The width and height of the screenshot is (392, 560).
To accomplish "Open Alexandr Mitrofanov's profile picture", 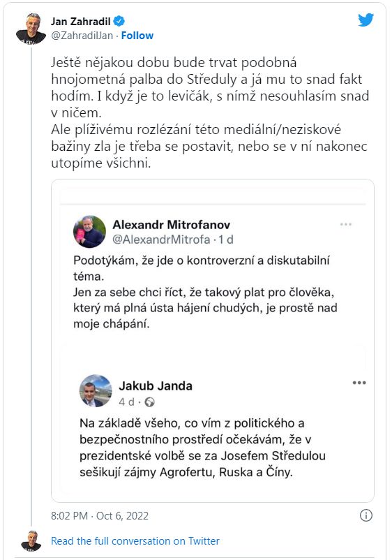I will [89, 232].
